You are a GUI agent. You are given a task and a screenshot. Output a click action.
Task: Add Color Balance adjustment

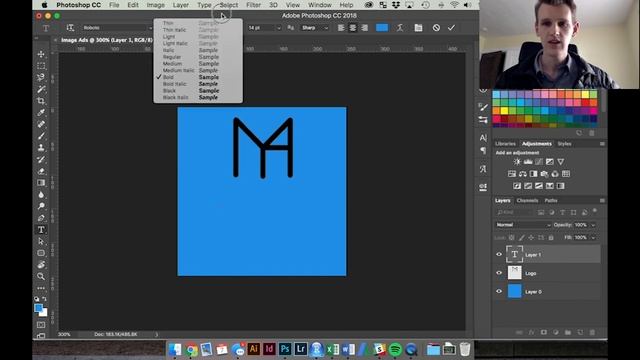[x=523, y=174]
